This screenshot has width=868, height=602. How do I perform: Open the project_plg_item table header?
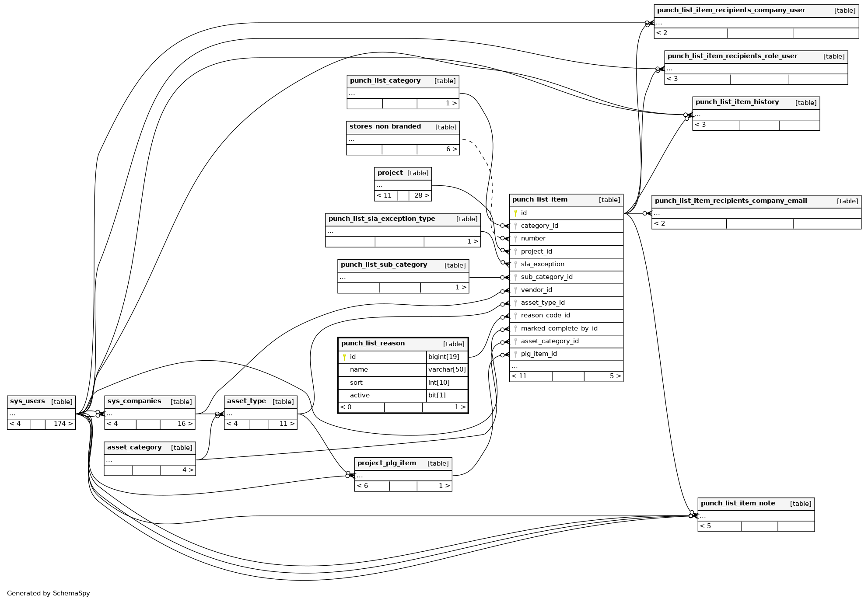click(x=387, y=463)
